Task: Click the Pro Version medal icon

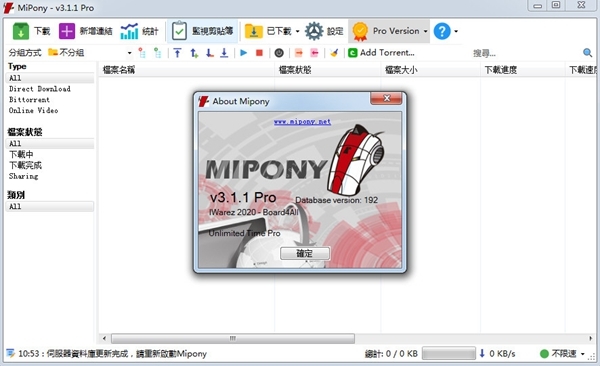Action: [x=360, y=31]
